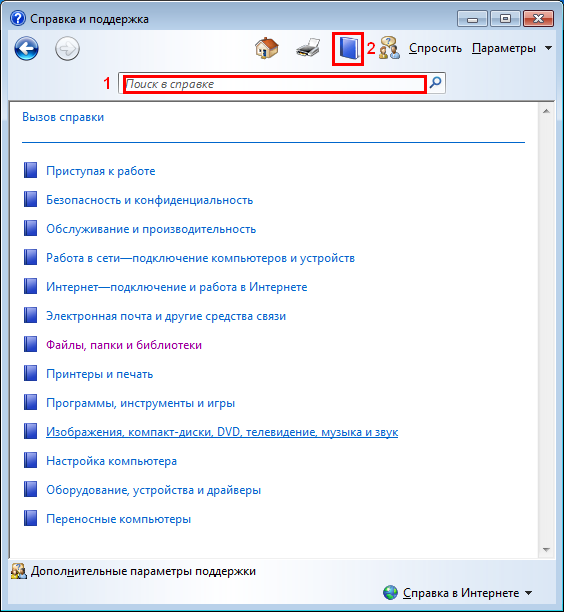564x612 pixels.
Task: Open topic Программы, инструменты и игры
Action: click(x=141, y=403)
